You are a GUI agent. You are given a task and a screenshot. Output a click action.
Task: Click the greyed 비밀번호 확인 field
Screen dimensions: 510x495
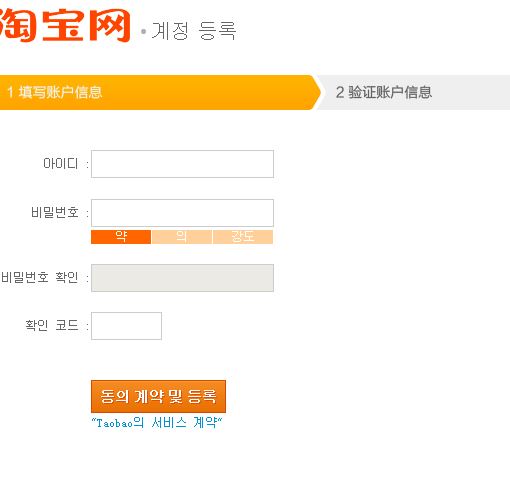pyautogui.click(x=182, y=278)
